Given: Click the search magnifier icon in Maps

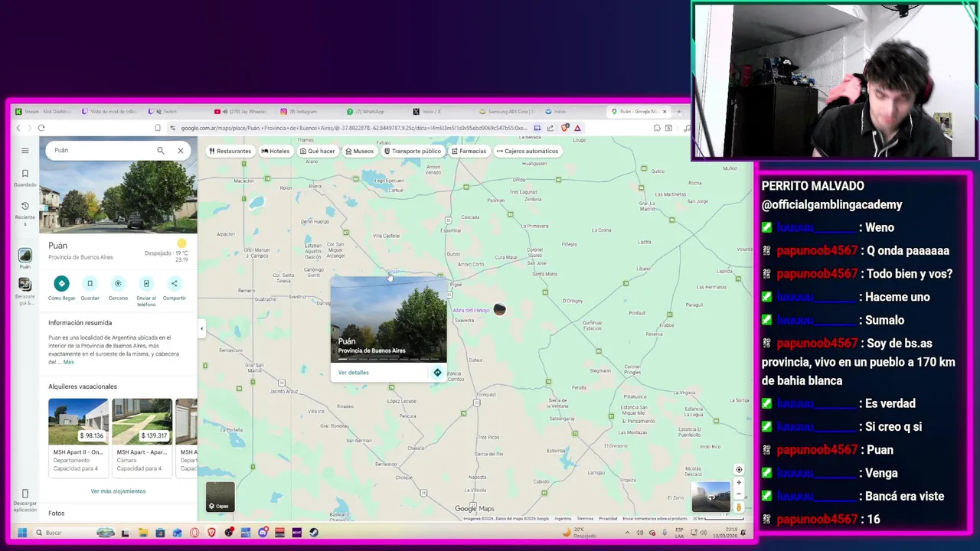Looking at the screenshot, I should (160, 151).
